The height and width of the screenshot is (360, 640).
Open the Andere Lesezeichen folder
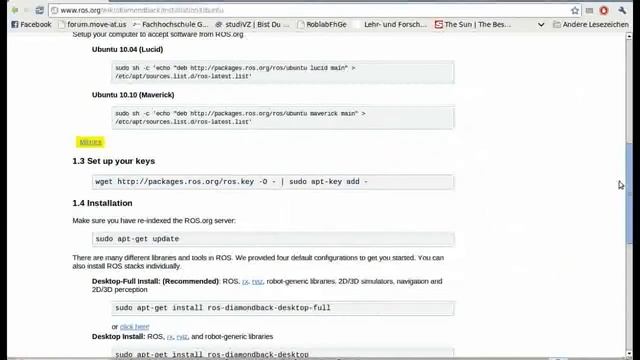point(591,24)
